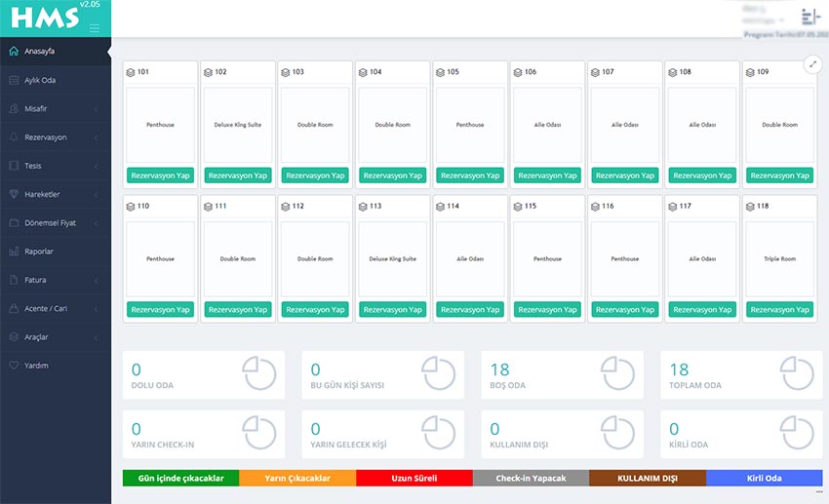
Task: Expand the Rezervasyon submenu arrow
Action: (97, 137)
